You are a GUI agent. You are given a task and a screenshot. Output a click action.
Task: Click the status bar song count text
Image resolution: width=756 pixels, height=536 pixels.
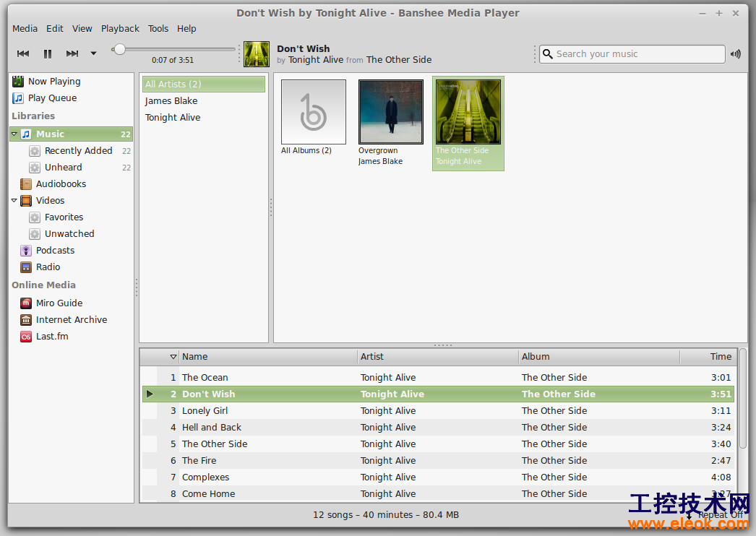[x=386, y=515]
